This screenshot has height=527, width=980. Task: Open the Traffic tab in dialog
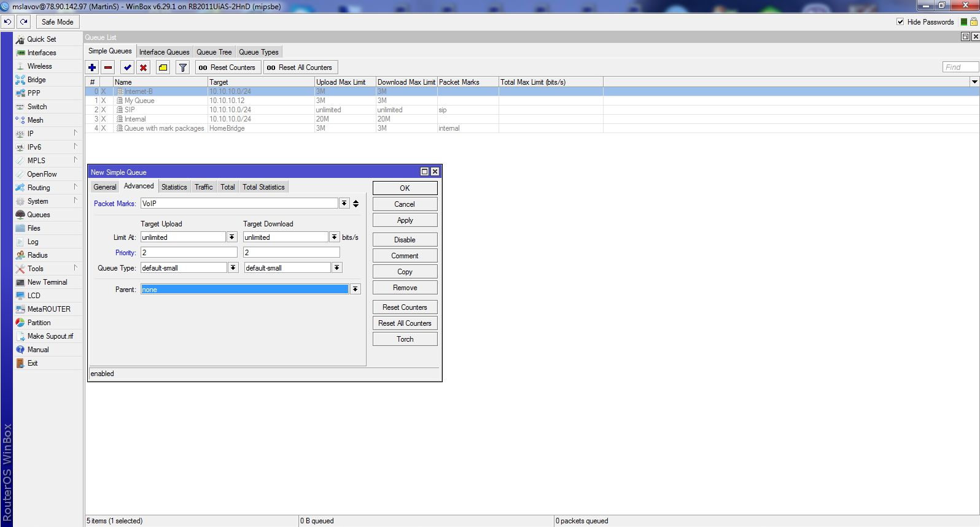coord(203,187)
